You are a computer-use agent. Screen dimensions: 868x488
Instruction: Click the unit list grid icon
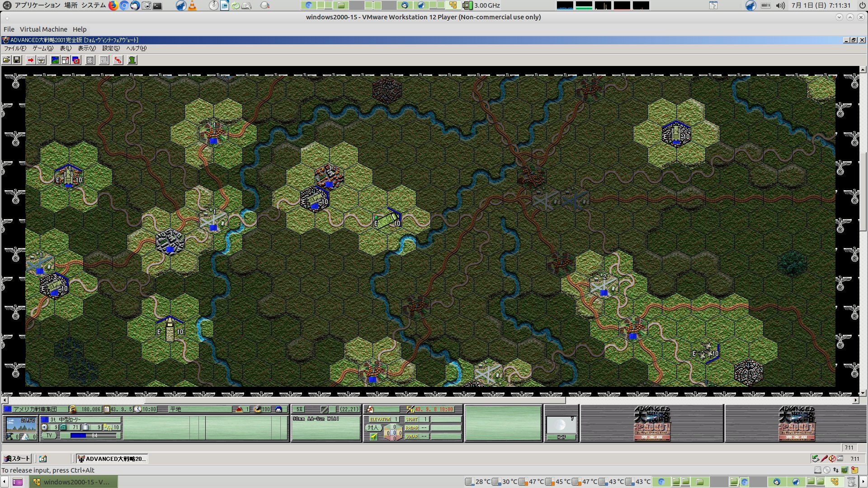pyautogui.click(x=90, y=60)
